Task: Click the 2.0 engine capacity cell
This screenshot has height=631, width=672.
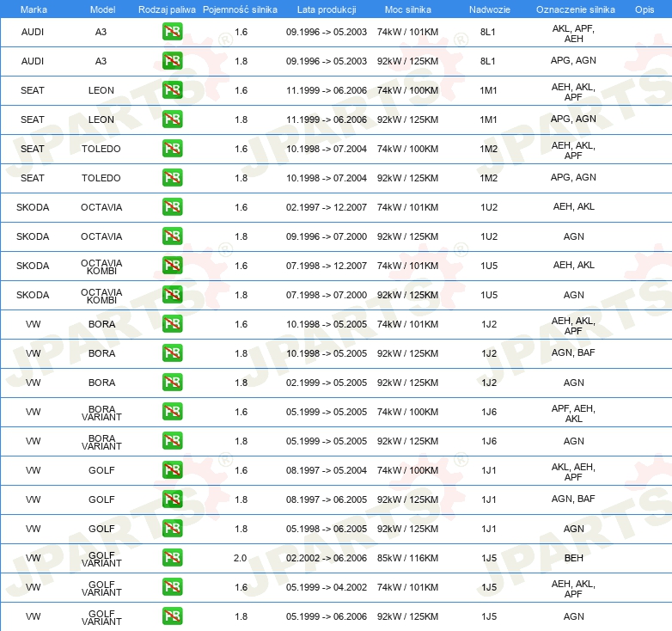Action: pos(240,558)
